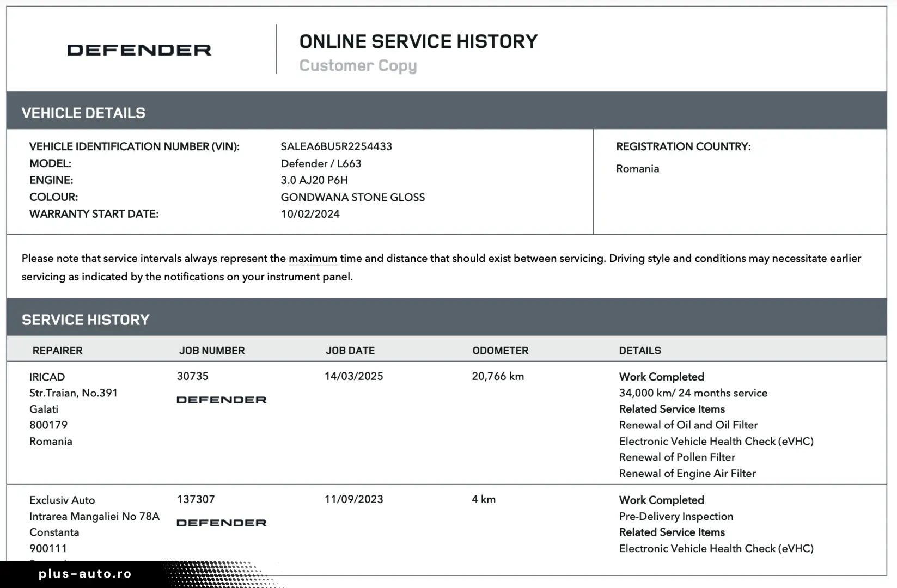Click the Odometer column header
The height and width of the screenshot is (588, 897).
(500, 351)
